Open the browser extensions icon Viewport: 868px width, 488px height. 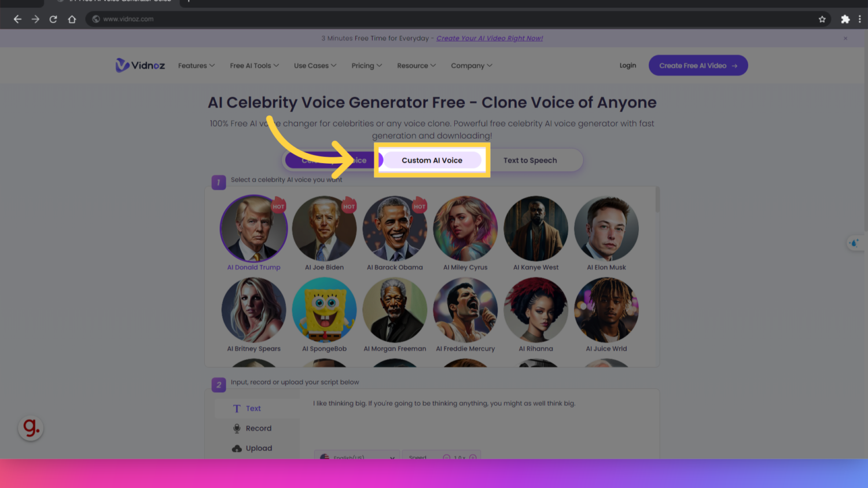(845, 19)
